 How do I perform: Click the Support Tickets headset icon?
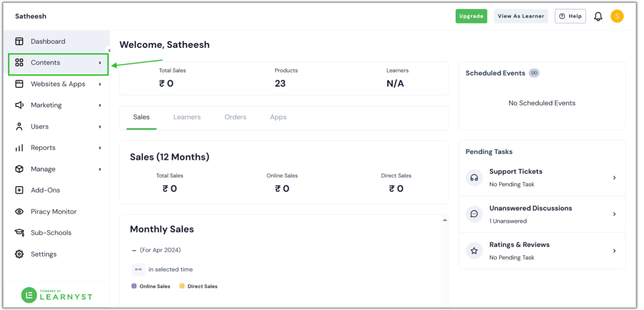point(474,177)
